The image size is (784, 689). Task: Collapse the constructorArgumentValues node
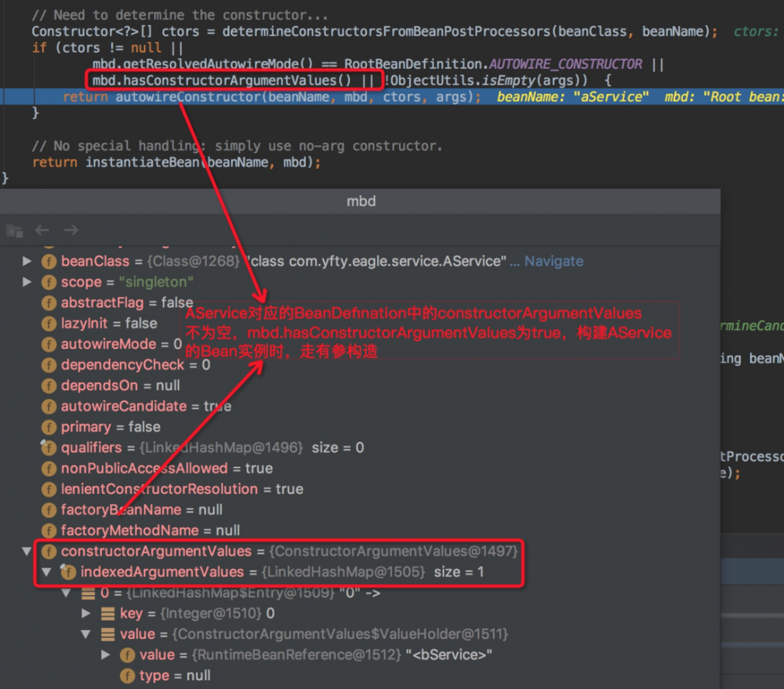tap(27, 552)
